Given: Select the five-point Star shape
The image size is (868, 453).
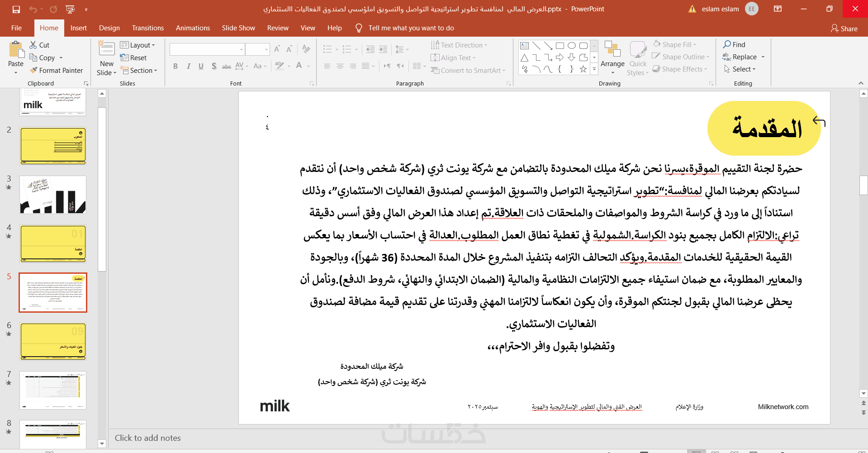Looking at the screenshot, I should pyautogui.click(x=583, y=69).
